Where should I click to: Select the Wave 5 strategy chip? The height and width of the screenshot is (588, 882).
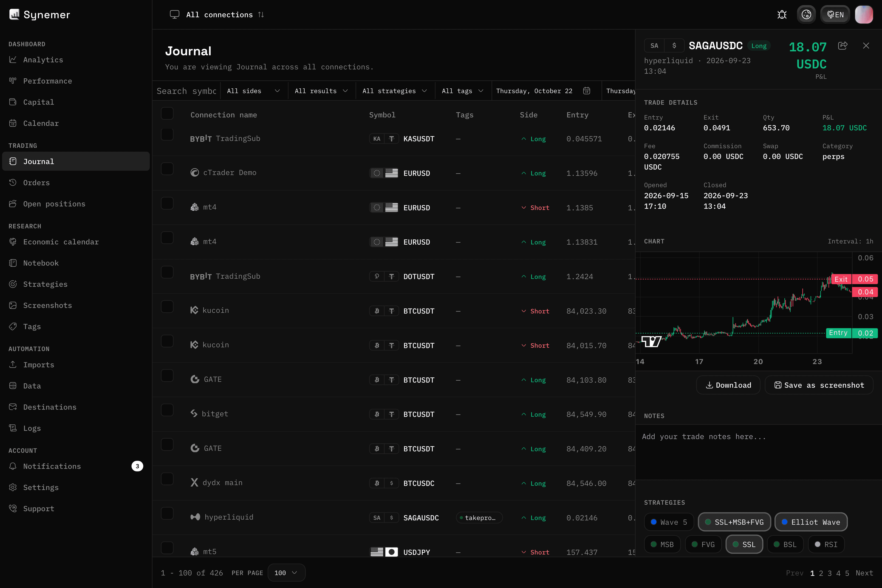(669, 522)
